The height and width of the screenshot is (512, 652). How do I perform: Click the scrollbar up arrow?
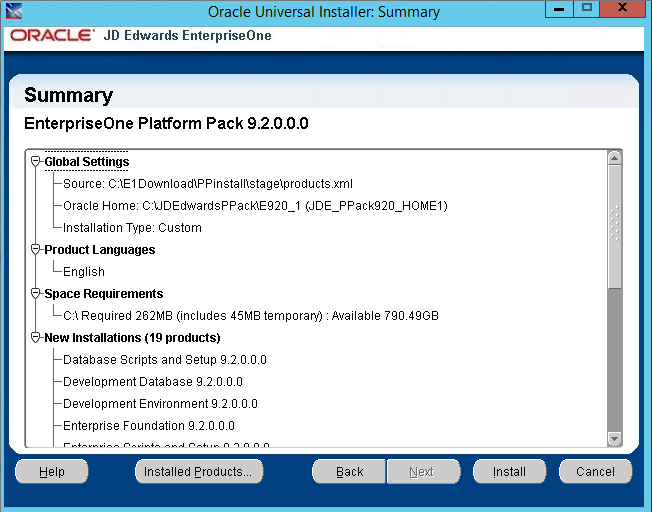pyautogui.click(x=615, y=158)
